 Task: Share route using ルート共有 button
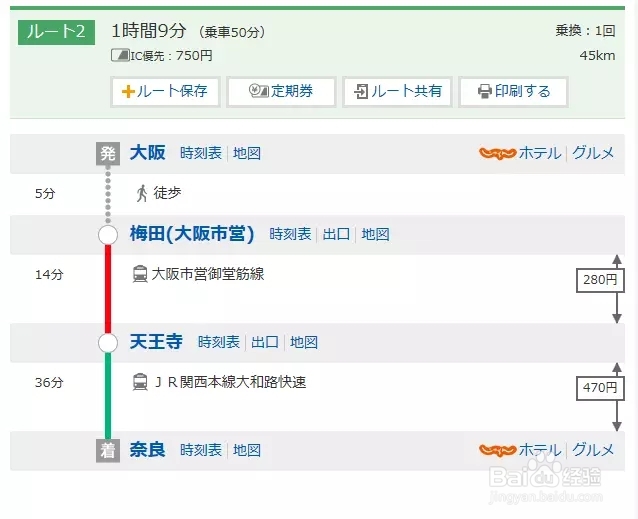click(398, 91)
